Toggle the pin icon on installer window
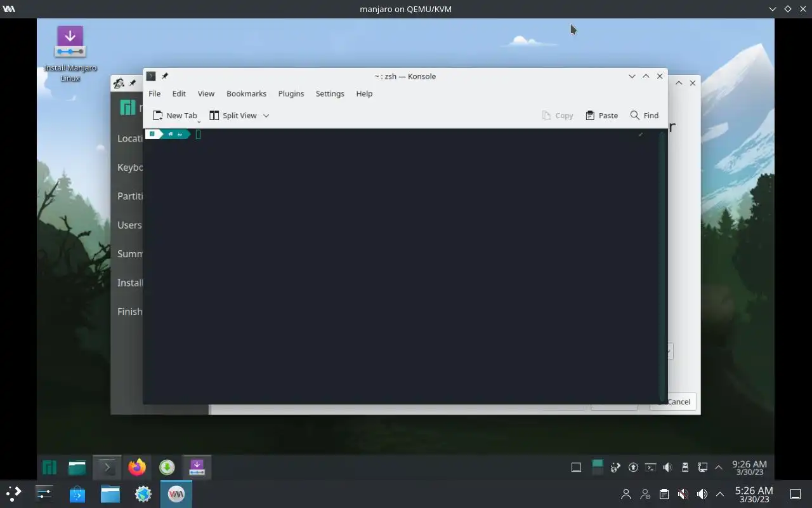Image resolution: width=812 pixels, height=508 pixels. tap(133, 83)
